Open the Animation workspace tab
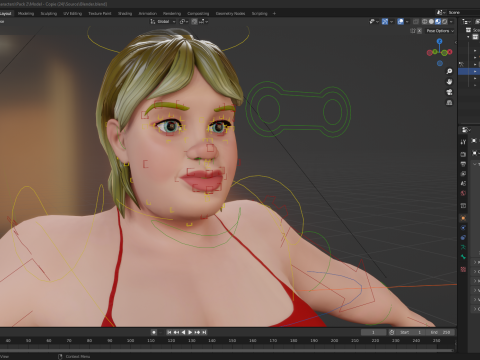 tap(148, 14)
